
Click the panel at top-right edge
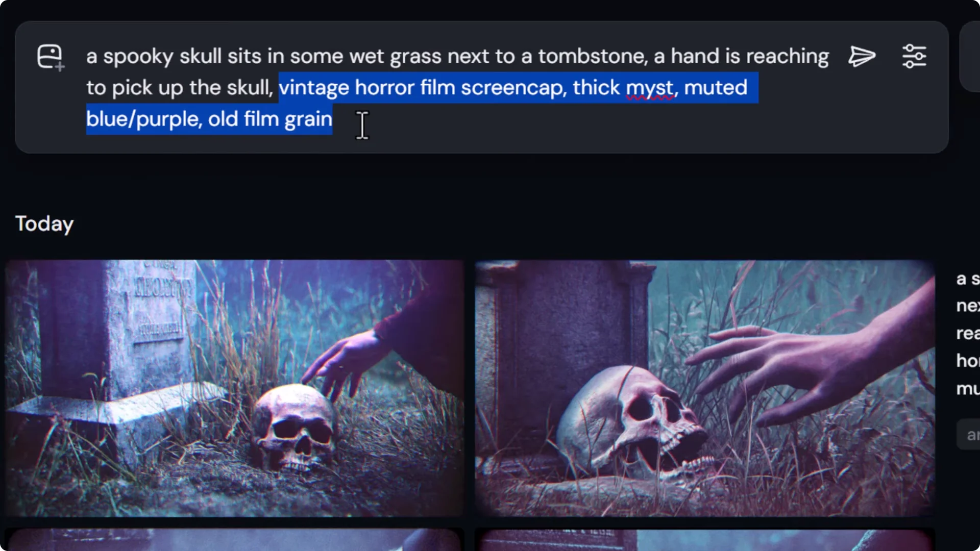[970, 56]
